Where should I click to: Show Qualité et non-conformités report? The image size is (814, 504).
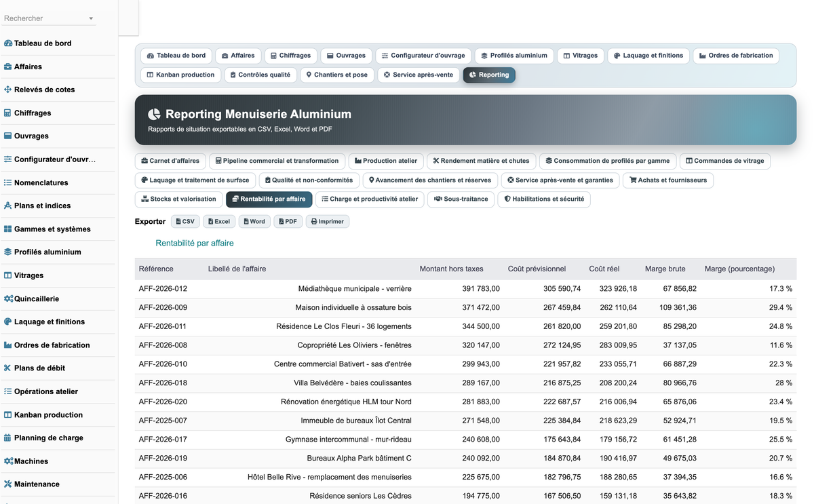[x=309, y=180]
